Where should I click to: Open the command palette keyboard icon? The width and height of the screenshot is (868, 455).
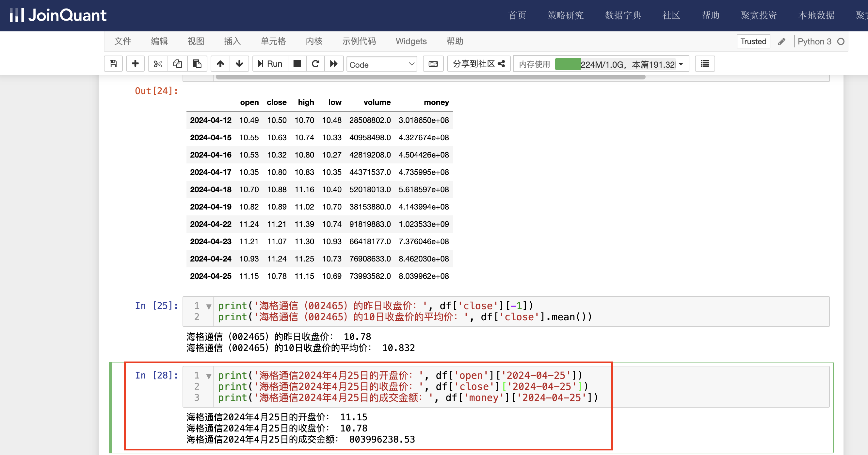[433, 64]
